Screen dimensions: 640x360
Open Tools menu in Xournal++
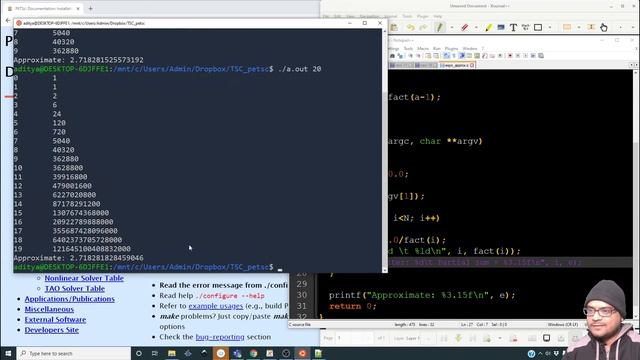(407, 16)
